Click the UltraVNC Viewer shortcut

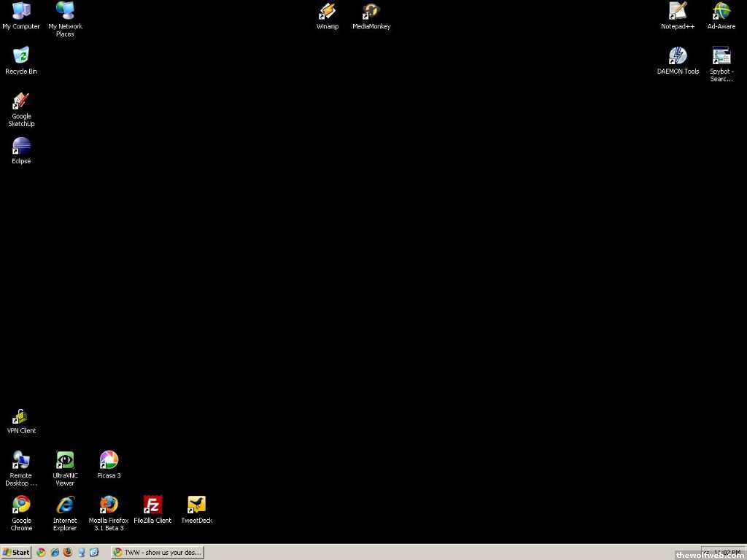coord(65,461)
